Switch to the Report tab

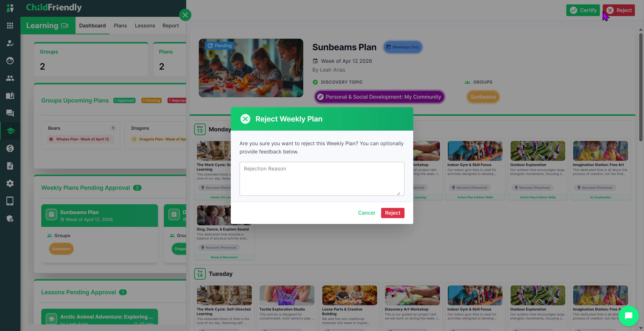(x=171, y=26)
